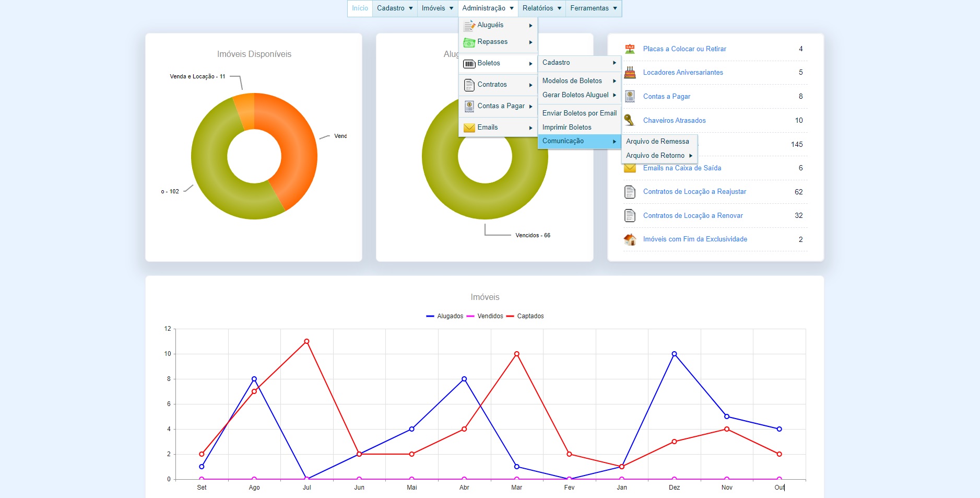The image size is (980, 498).
Task: Expand Modelos de Boletos submenu
Action: tap(580, 81)
